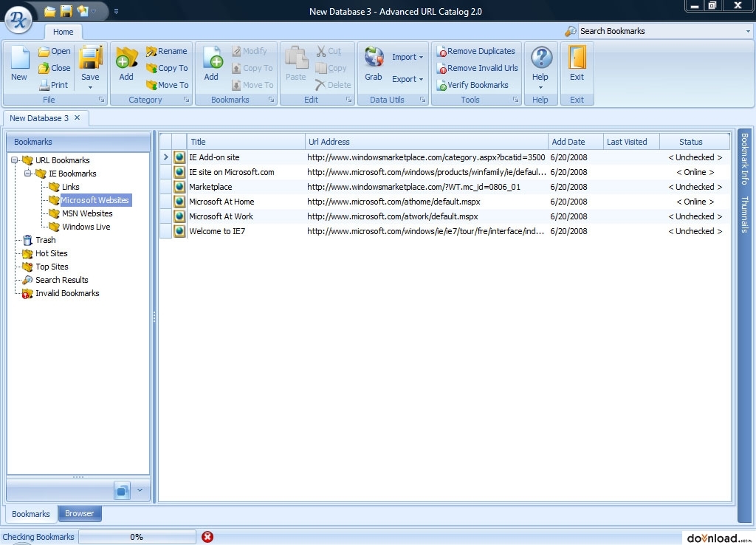Screen dimensions: 756x545
Task: Sort by the Url Address column header
Action: click(426, 142)
